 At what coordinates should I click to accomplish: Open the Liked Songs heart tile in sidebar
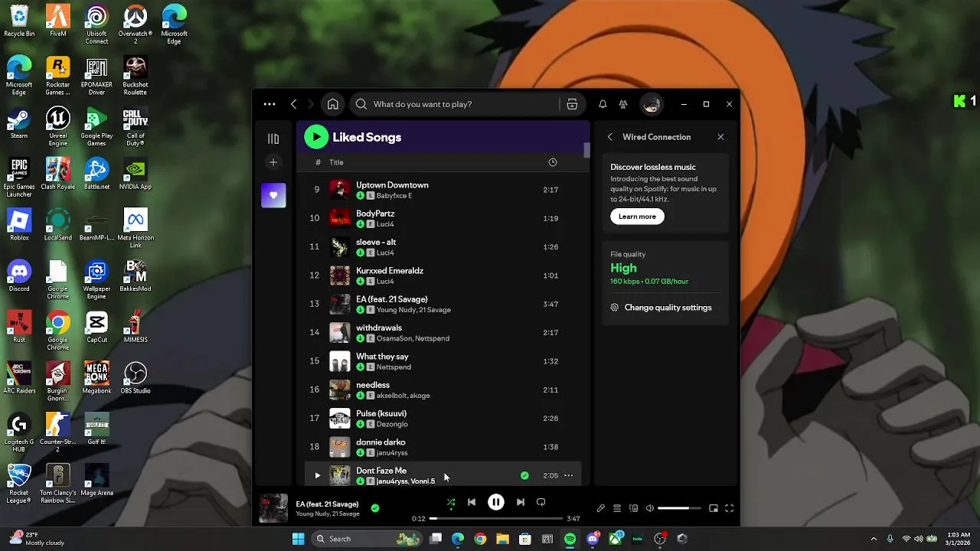pyautogui.click(x=273, y=195)
